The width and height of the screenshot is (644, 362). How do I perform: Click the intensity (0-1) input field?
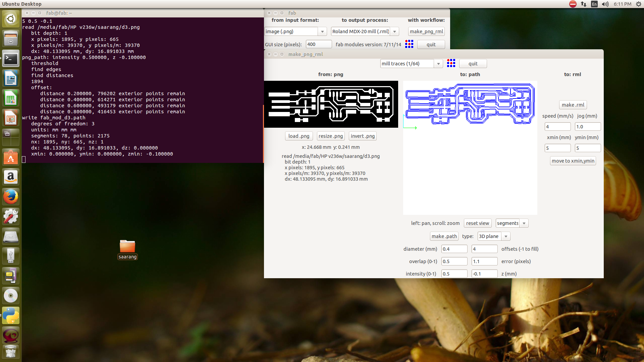pyautogui.click(x=454, y=274)
